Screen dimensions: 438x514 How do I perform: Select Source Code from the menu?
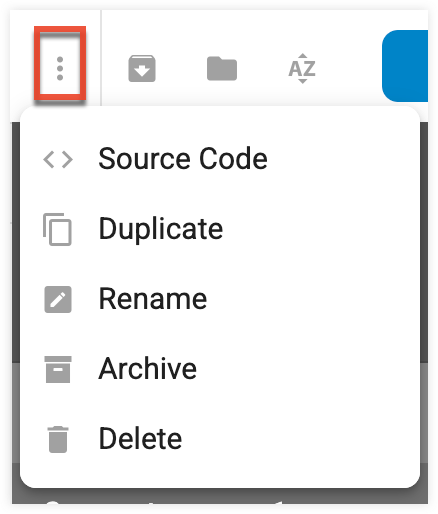click(220, 159)
